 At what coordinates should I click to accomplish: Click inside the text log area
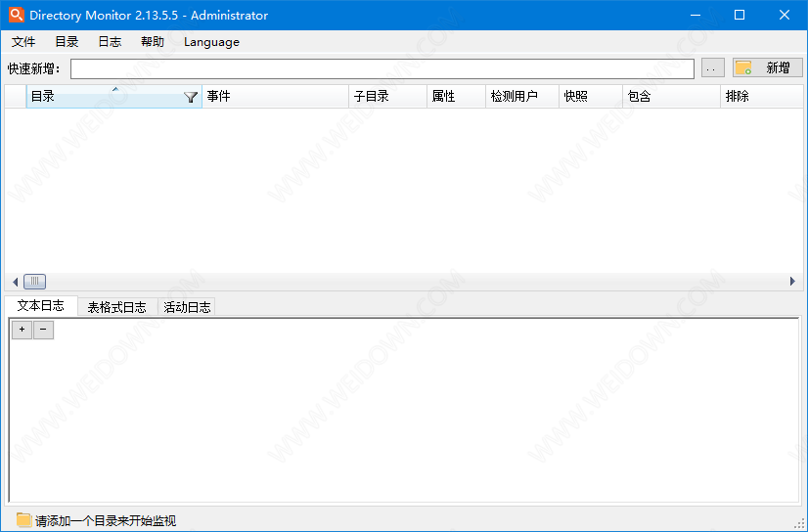(404, 412)
